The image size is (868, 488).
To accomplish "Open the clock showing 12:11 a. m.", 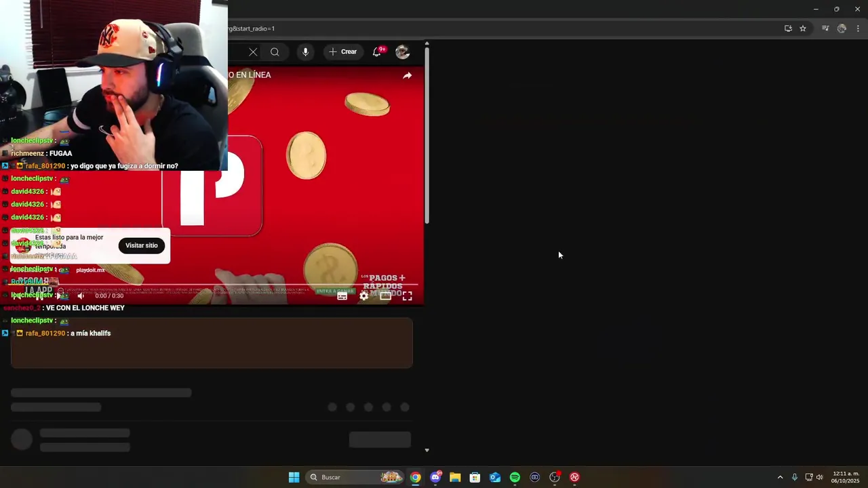I will coord(846,477).
